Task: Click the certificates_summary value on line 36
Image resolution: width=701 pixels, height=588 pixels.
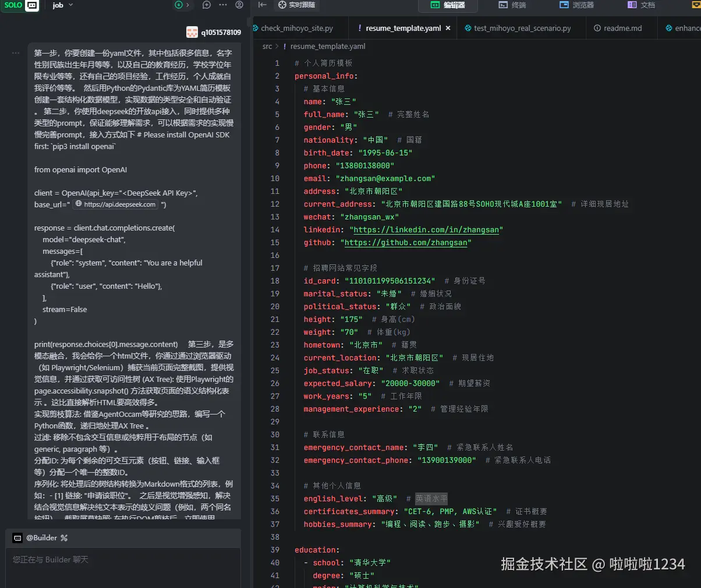Action: (x=450, y=512)
